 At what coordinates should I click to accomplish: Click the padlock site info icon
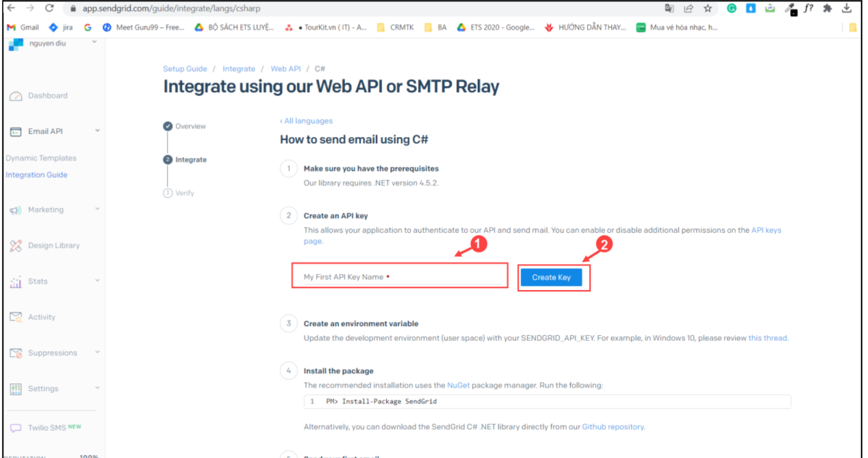[x=73, y=9]
